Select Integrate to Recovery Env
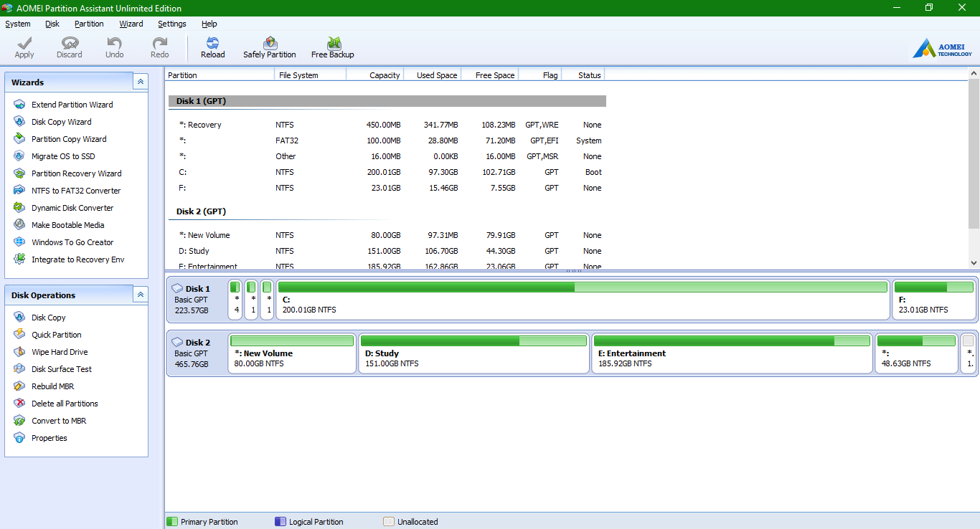 pyautogui.click(x=78, y=259)
